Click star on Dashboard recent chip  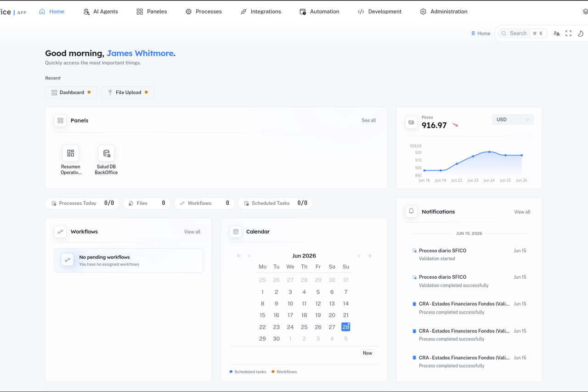coord(89,92)
